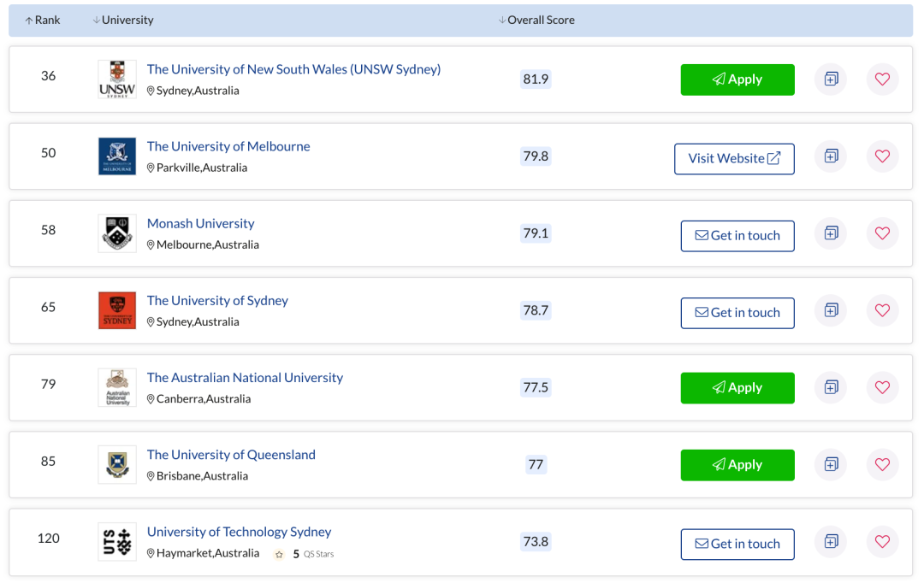Add University of Technology Sydney to compare
The width and height of the screenshot is (924, 583).
click(x=830, y=541)
